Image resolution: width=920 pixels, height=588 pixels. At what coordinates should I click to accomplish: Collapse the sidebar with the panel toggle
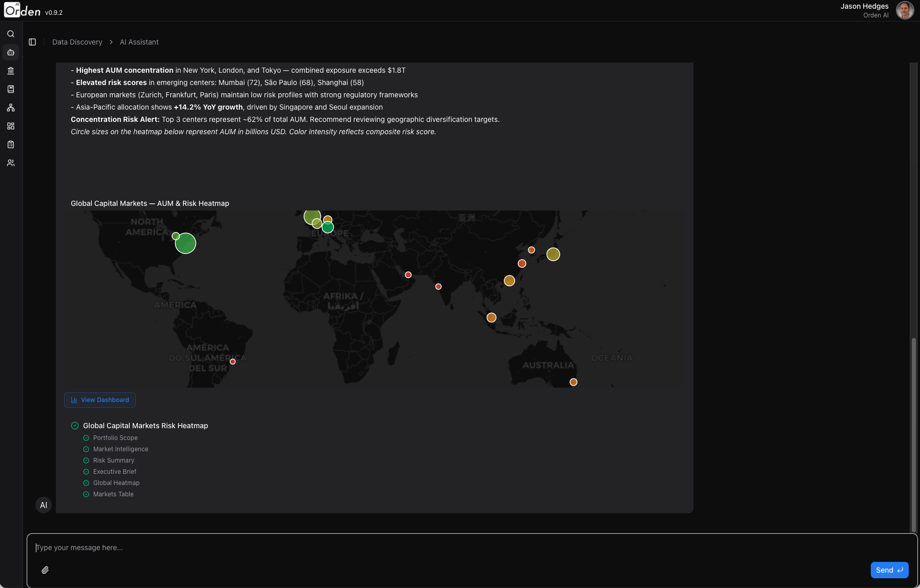click(33, 41)
